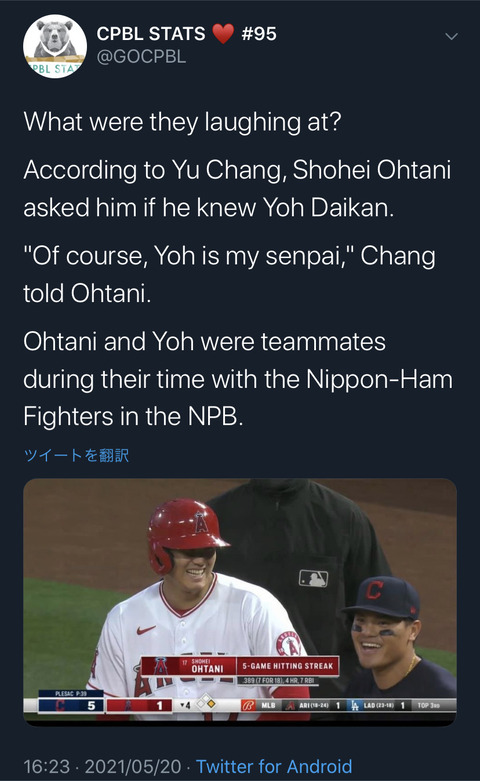Click the Nike swoosh on jersey

[x=146, y=630]
